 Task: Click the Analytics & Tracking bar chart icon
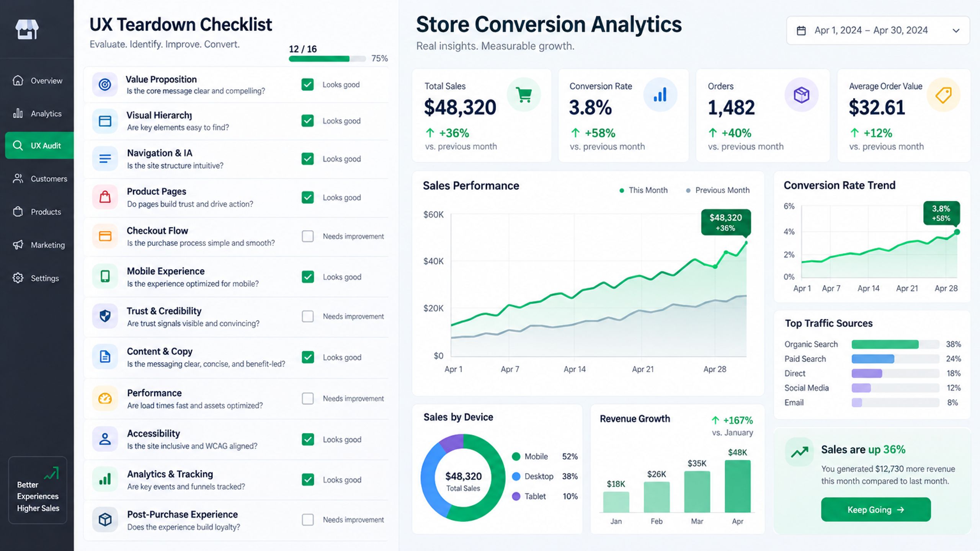coord(105,479)
